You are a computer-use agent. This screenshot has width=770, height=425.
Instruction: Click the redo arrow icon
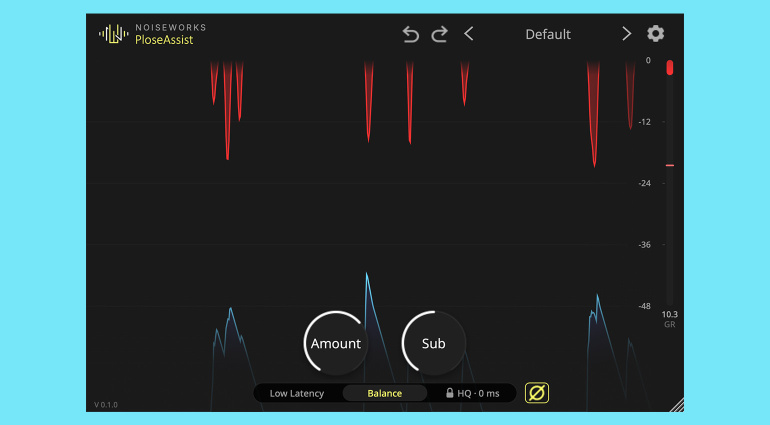click(x=440, y=34)
